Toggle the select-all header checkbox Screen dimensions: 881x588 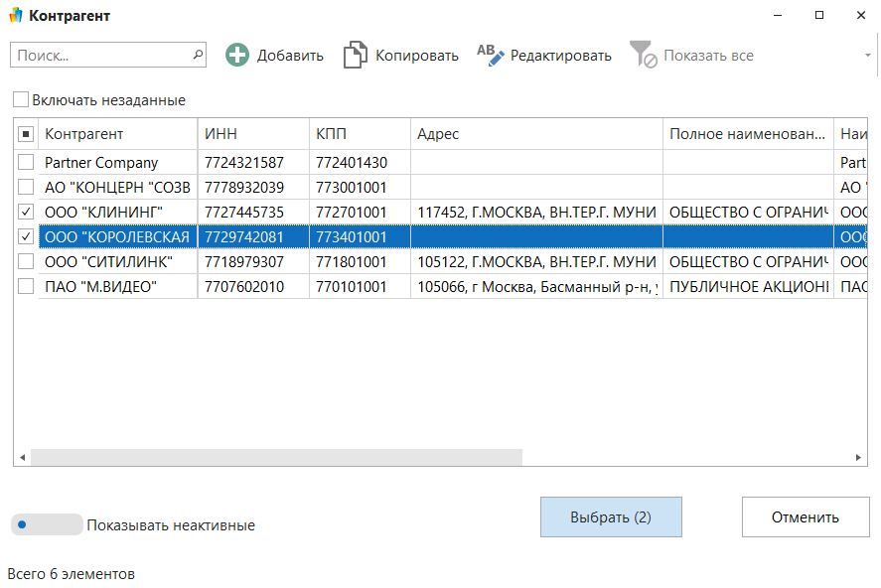click(x=26, y=134)
